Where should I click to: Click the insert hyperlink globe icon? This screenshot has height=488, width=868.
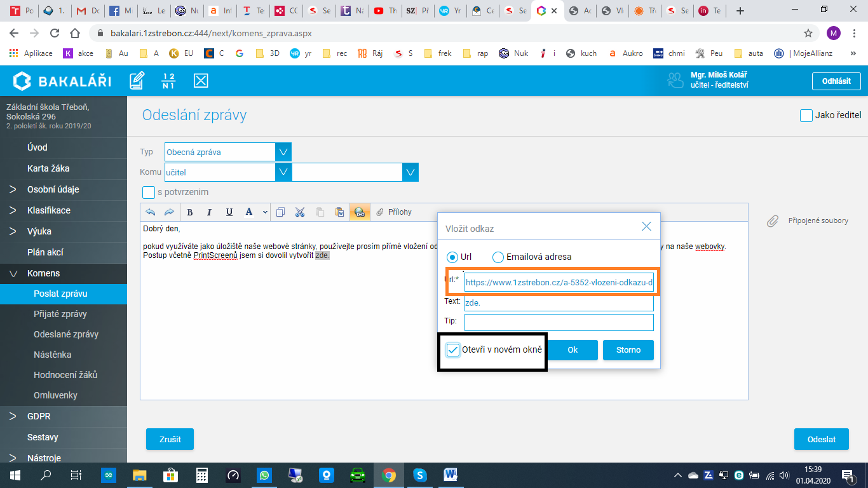click(360, 212)
